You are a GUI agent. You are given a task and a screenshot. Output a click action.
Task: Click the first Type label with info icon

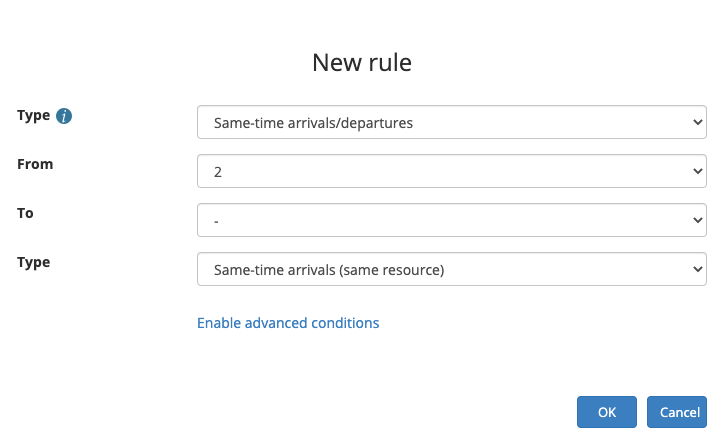(x=34, y=115)
